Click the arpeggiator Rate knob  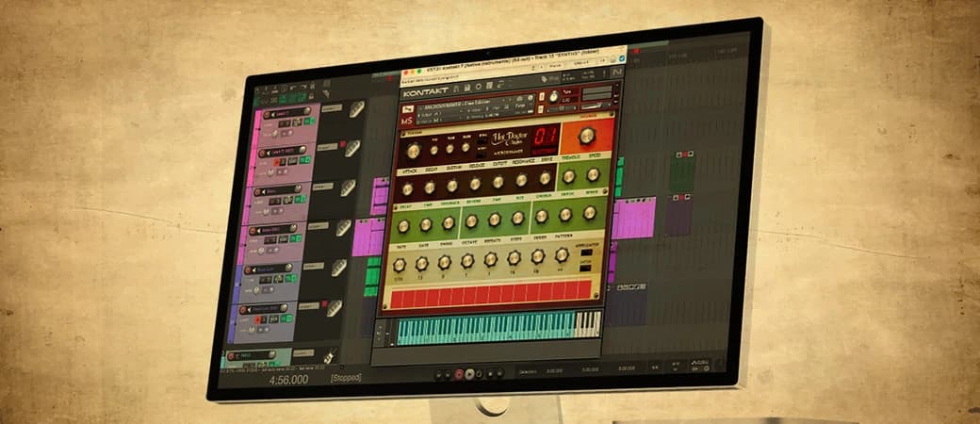(x=399, y=265)
